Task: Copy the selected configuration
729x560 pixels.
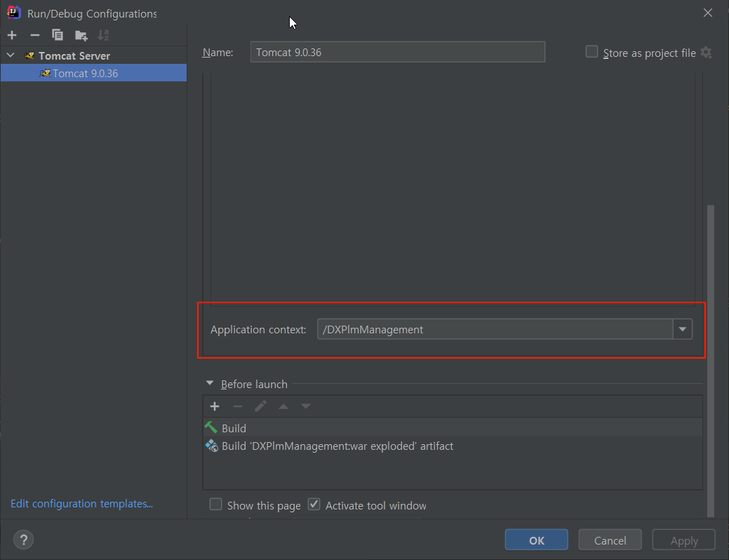Action: pyautogui.click(x=58, y=35)
